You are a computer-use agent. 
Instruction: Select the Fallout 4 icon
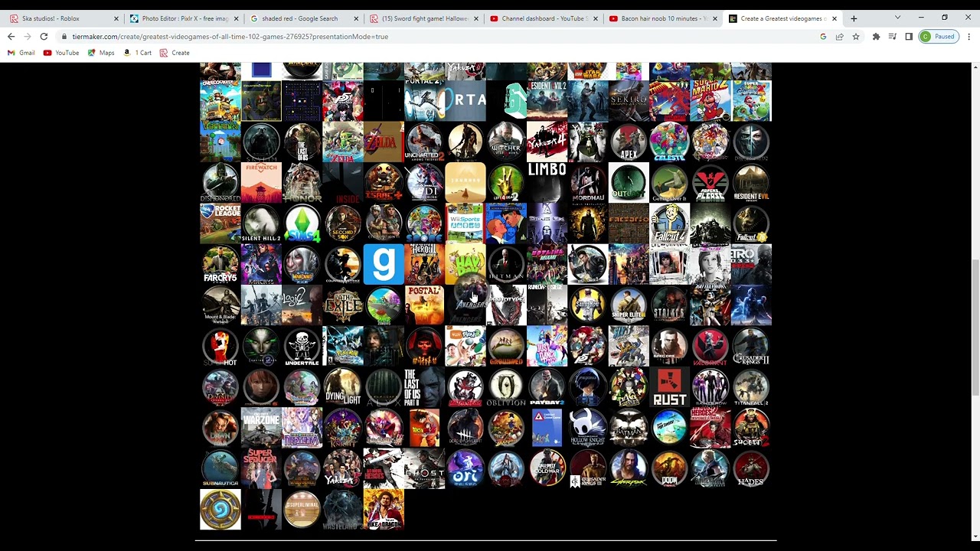click(x=669, y=223)
